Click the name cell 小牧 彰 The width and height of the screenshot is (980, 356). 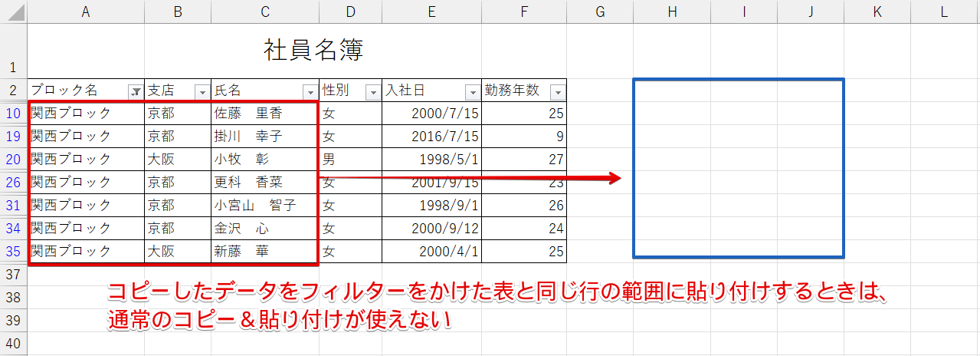click(x=265, y=160)
